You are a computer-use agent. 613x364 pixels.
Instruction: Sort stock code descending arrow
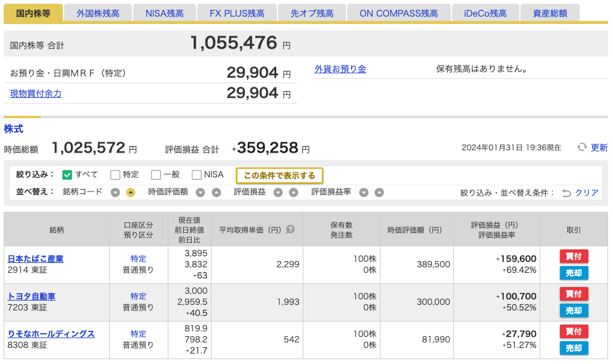115,193
